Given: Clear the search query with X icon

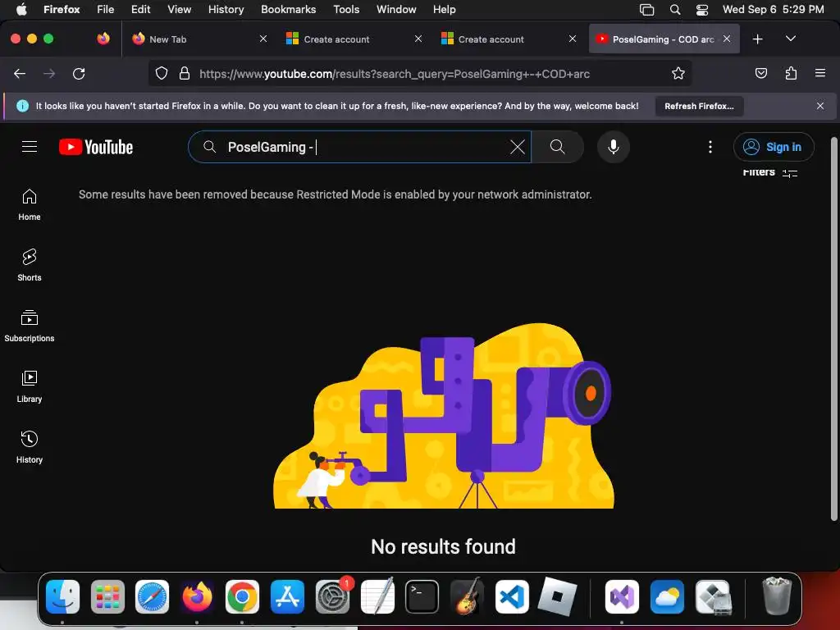Looking at the screenshot, I should [x=518, y=147].
